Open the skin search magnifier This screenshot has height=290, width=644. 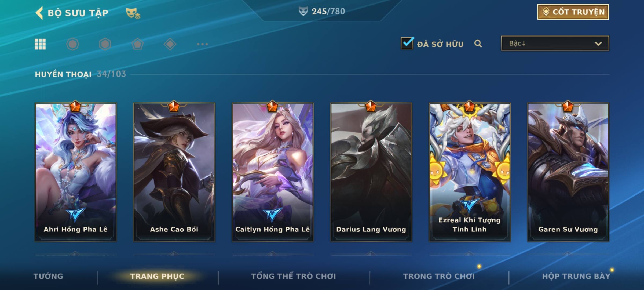point(478,44)
